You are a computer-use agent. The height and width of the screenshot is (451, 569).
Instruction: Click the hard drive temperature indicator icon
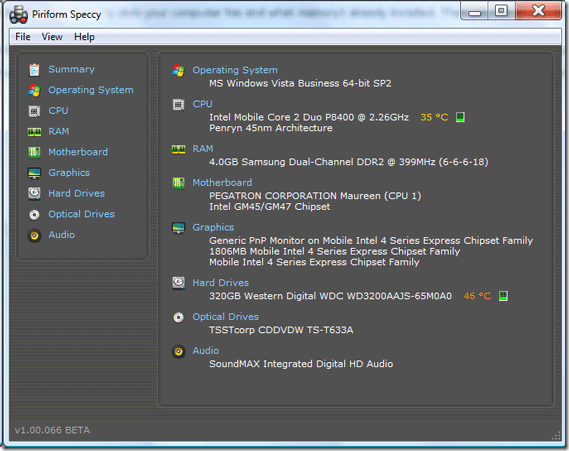tap(503, 296)
